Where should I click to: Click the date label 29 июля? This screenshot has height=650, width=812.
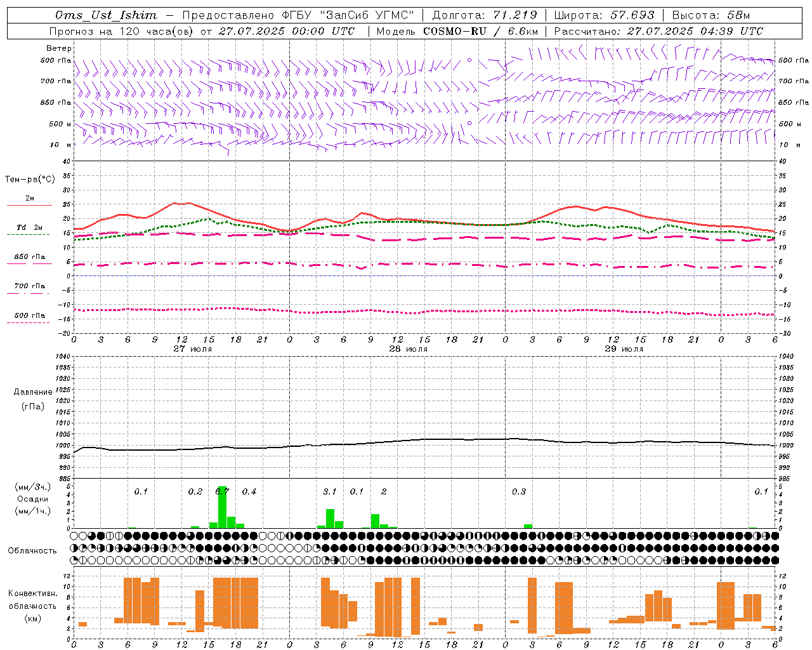[x=624, y=348]
